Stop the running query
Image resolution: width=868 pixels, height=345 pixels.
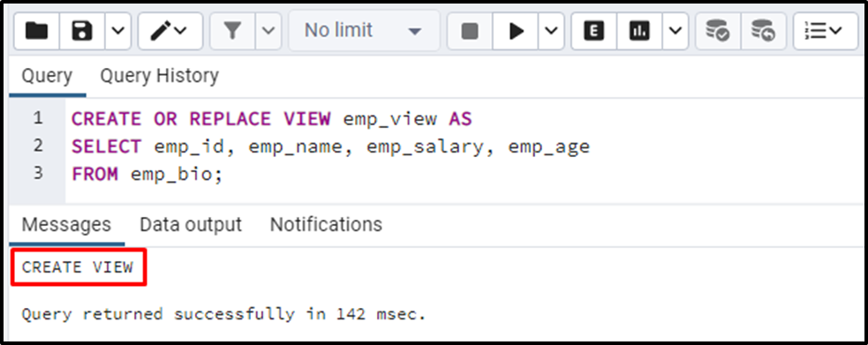[x=470, y=32]
